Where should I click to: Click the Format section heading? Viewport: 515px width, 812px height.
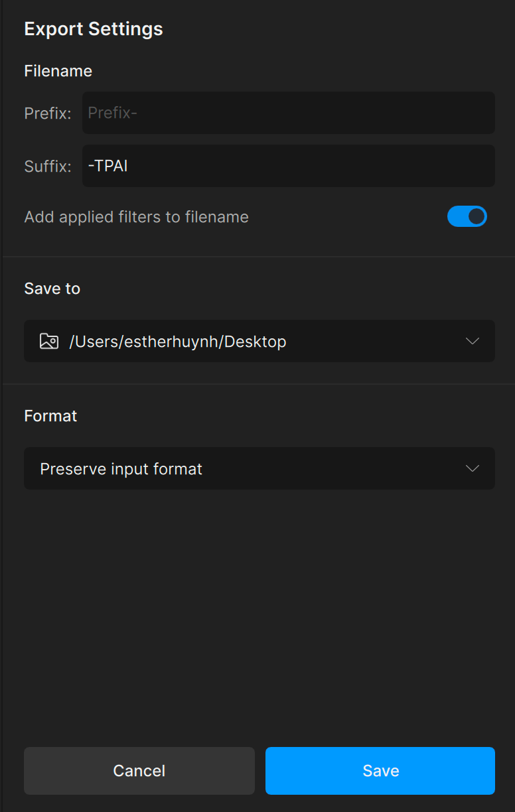click(51, 416)
